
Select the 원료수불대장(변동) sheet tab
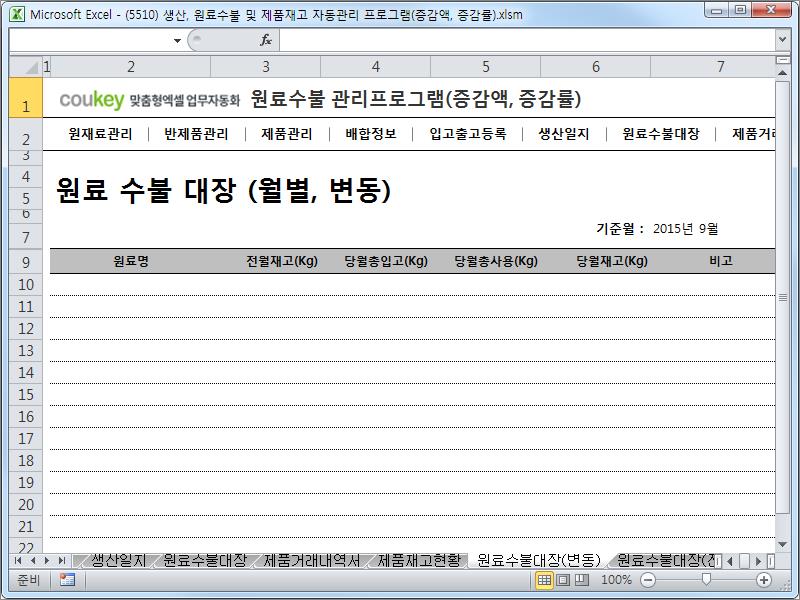(539, 560)
